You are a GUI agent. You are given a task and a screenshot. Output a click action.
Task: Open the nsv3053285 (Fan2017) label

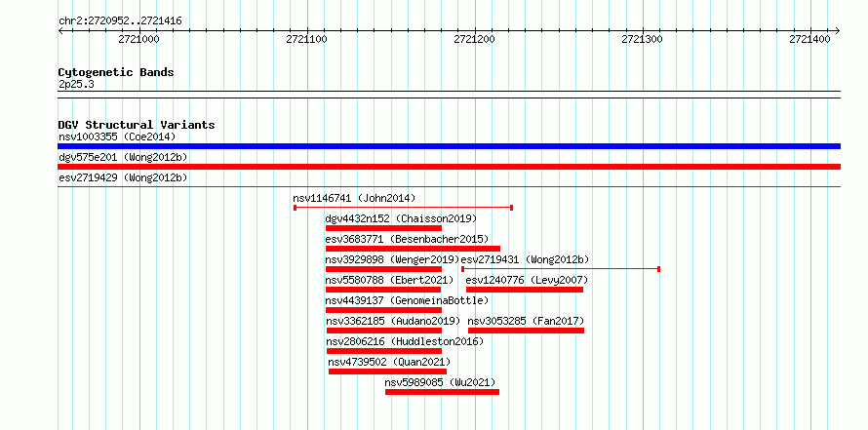pos(527,321)
